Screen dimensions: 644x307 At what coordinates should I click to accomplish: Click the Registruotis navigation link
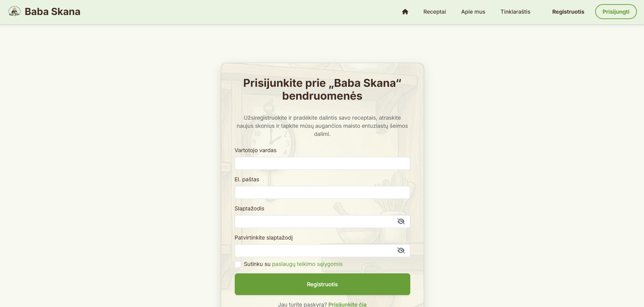pos(568,12)
